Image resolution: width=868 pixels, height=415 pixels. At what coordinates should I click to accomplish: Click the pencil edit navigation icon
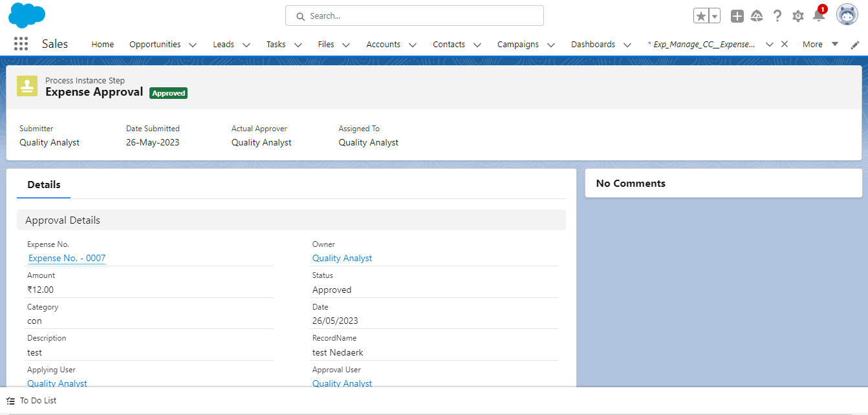pos(855,45)
